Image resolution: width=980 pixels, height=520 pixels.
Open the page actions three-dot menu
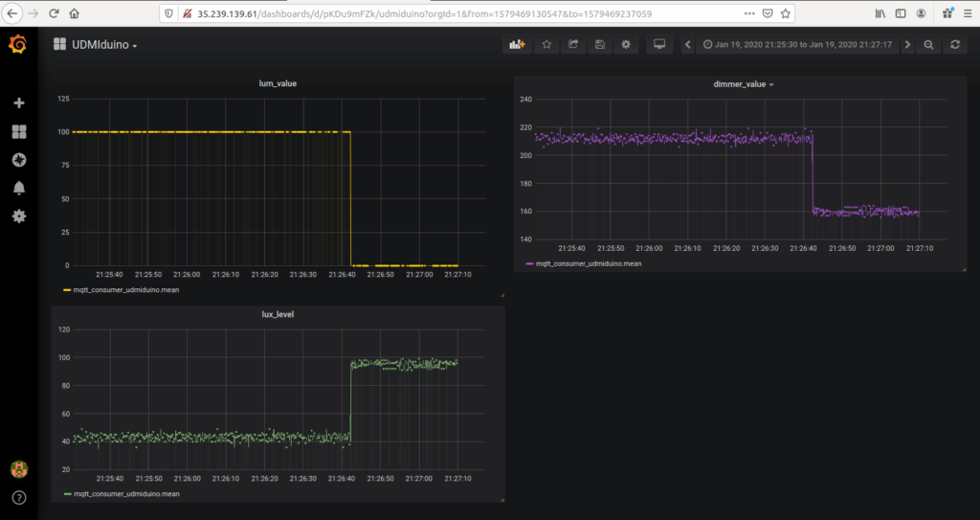749,13
